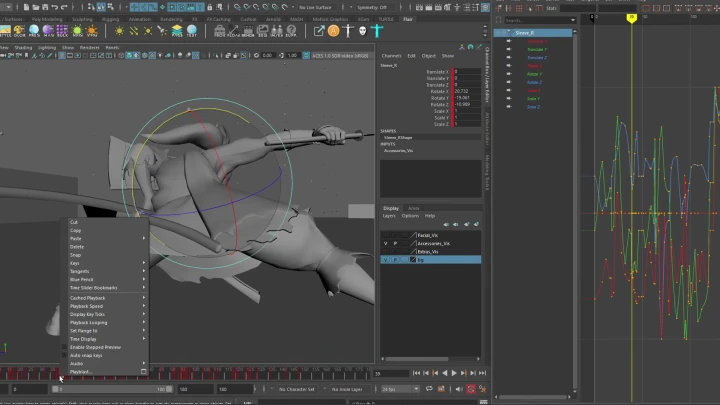Check the Enable Stepped Preview option

[x=64, y=347]
